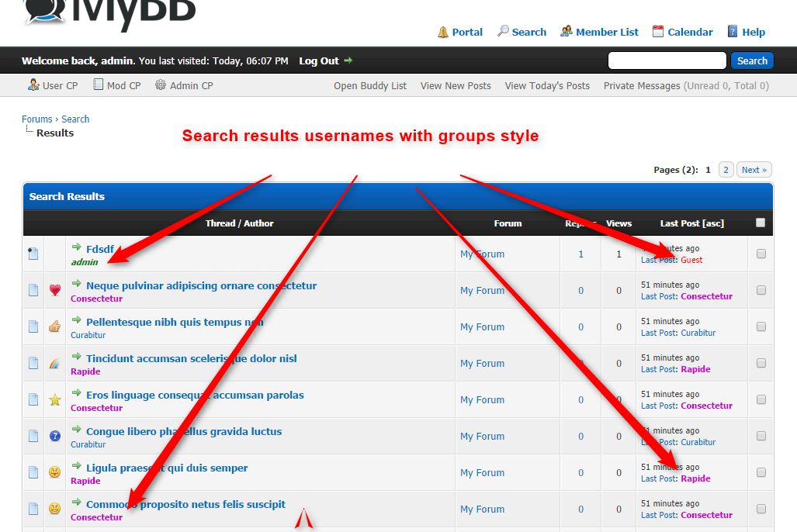Click the Mod CP icon

[x=99, y=85]
